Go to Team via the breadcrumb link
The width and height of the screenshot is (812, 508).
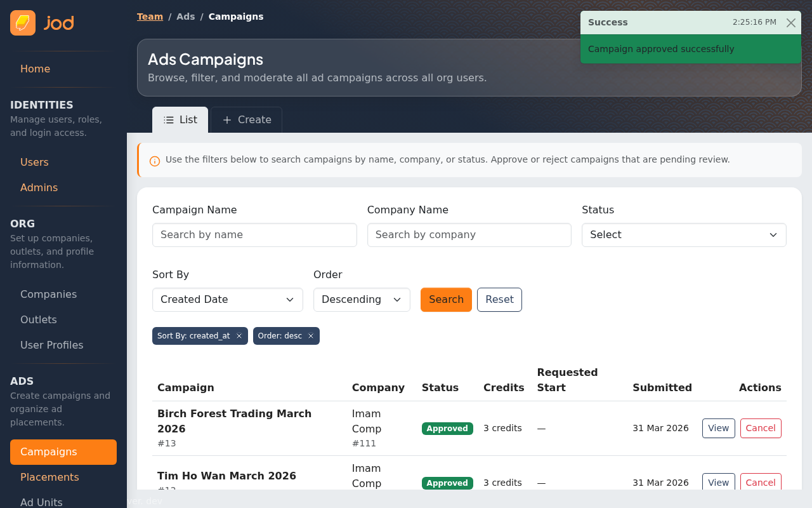pos(150,17)
